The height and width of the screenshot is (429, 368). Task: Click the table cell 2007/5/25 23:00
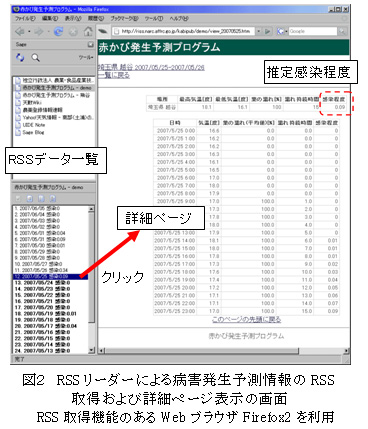pos(175,311)
